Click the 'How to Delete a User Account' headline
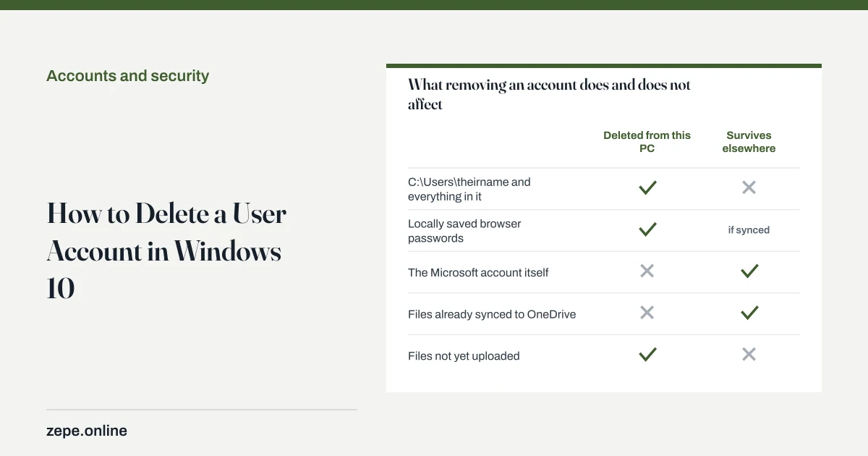The width and height of the screenshot is (868, 456). pos(167,251)
